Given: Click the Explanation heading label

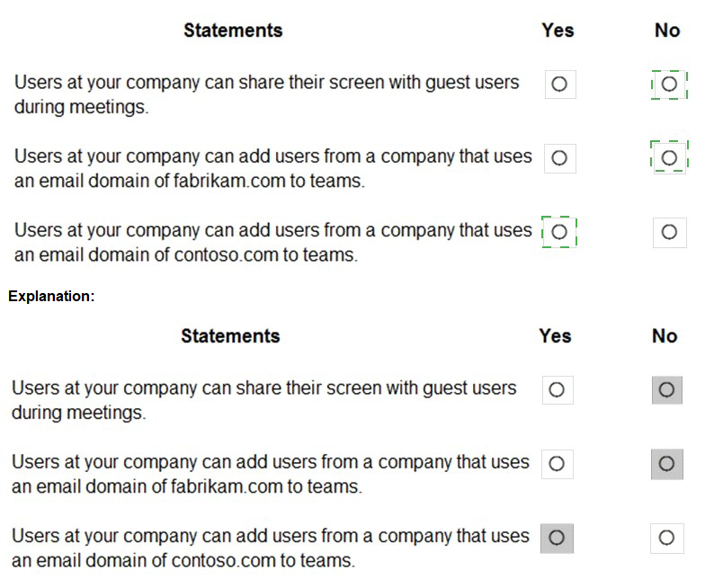Looking at the screenshot, I should point(51,296).
